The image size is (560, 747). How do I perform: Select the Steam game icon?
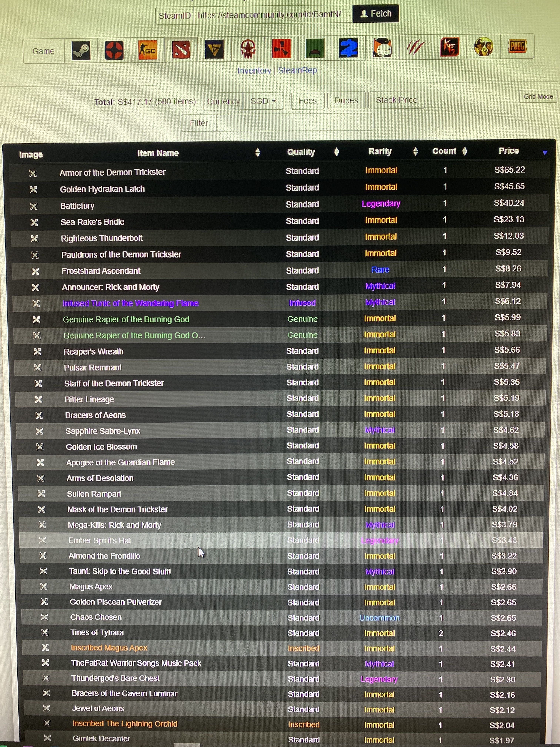click(81, 51)
